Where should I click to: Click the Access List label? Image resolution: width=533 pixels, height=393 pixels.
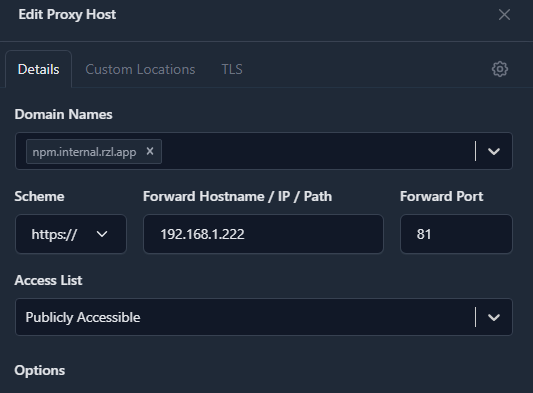(48, 280)
